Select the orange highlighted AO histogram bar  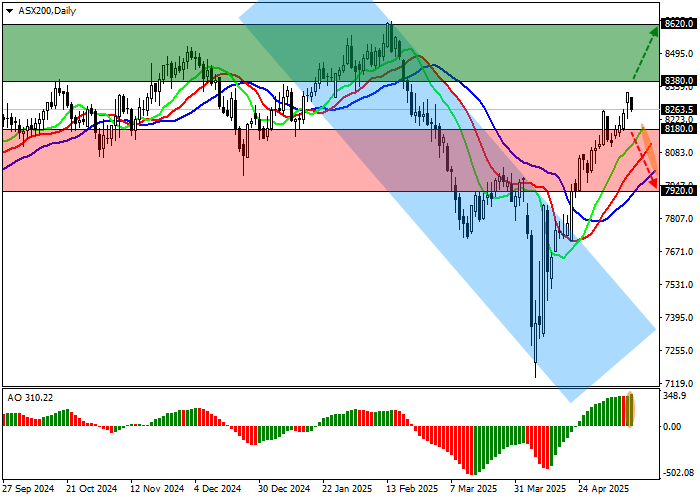pos(631,410)
